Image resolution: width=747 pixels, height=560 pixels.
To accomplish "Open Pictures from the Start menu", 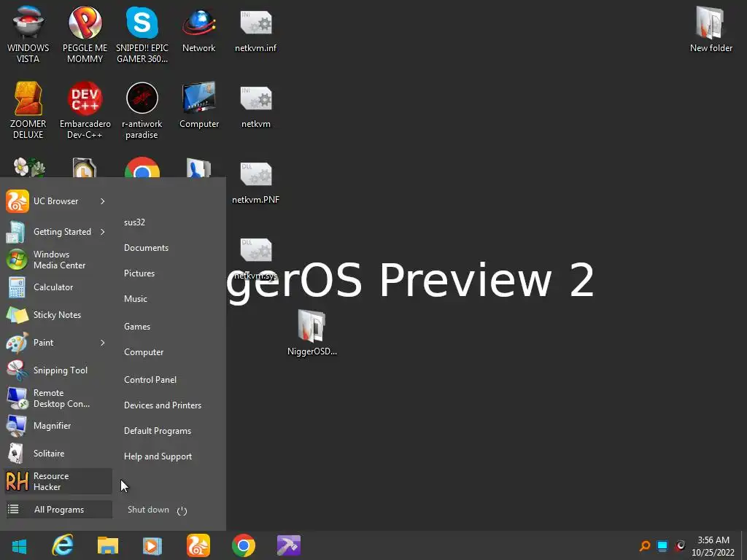I will (x=139, y=273).
